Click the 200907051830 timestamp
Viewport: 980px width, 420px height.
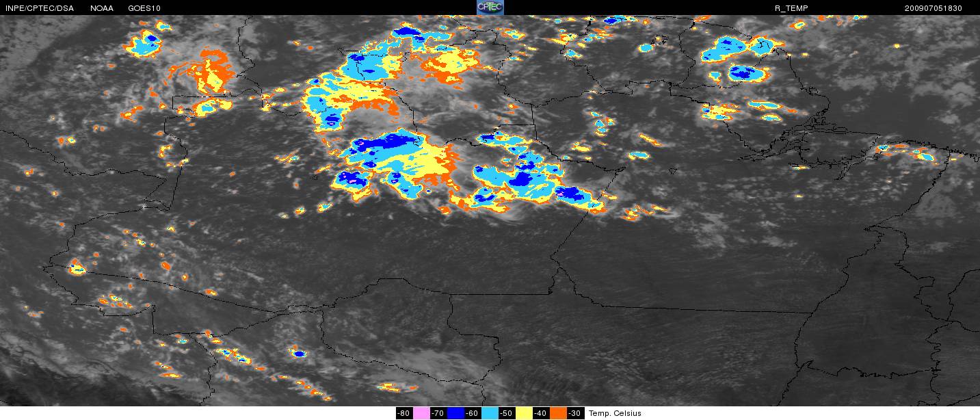click(x=933, y=8)
